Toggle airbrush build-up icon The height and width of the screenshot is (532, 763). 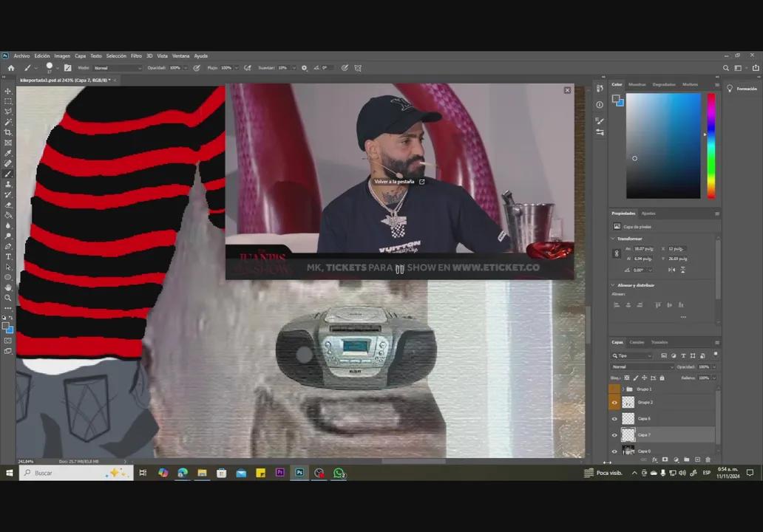[x=248, y=68]
